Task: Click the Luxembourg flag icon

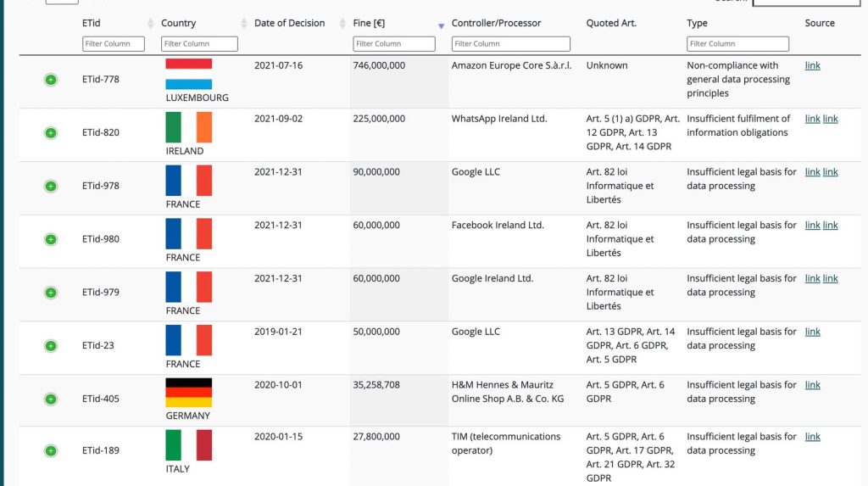Action: pyautogui.click(x=189, y=74)
